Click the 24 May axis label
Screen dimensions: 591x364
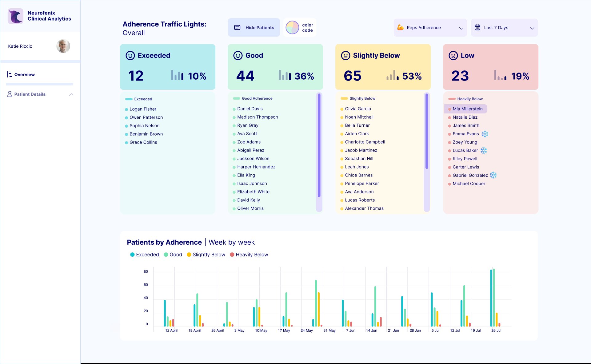tap(307, 330)
